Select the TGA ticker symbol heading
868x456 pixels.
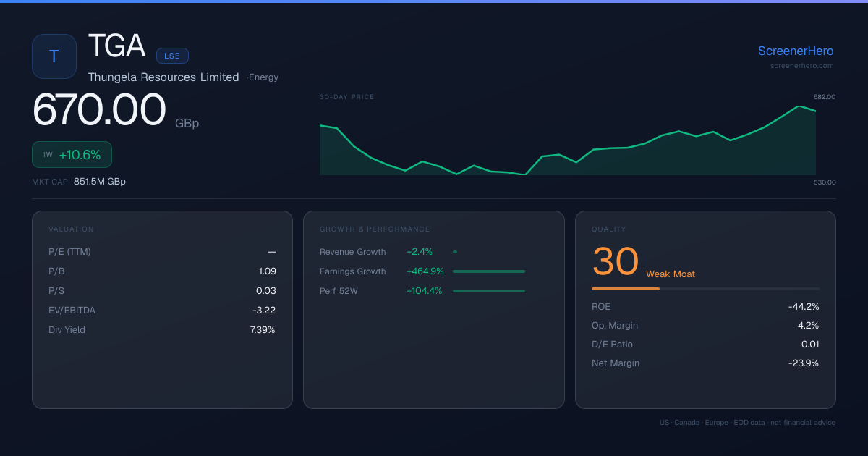pos(117,47)
